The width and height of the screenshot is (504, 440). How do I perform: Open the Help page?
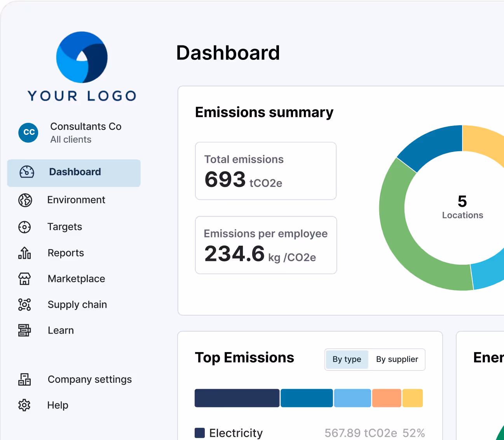click(58, 405)
